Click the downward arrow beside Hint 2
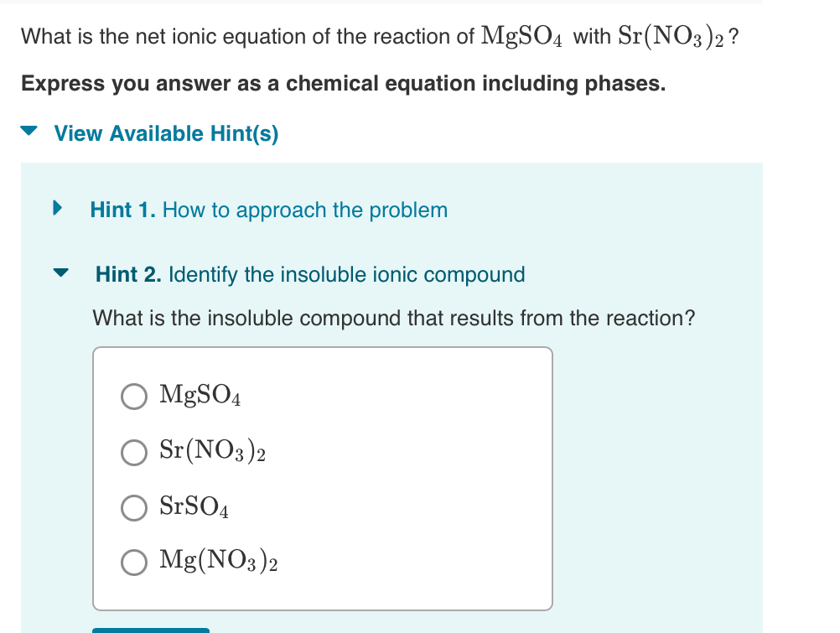This screenshot has height=633, width=840. click(60, 273)
